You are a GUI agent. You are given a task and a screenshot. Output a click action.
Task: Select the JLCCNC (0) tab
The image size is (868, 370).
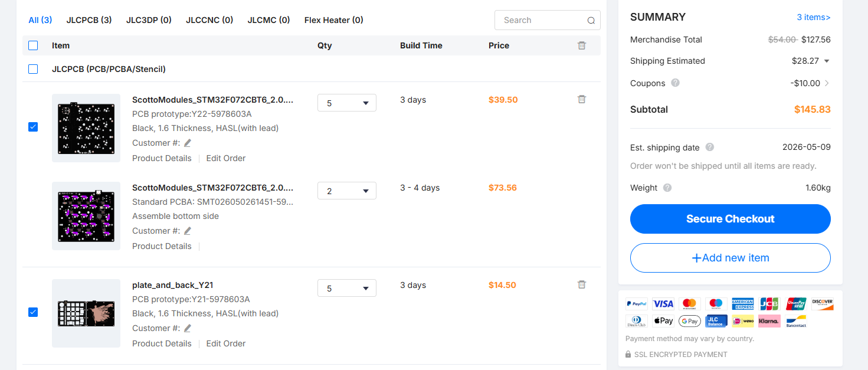pyautogui.click(x=209, y=20)
